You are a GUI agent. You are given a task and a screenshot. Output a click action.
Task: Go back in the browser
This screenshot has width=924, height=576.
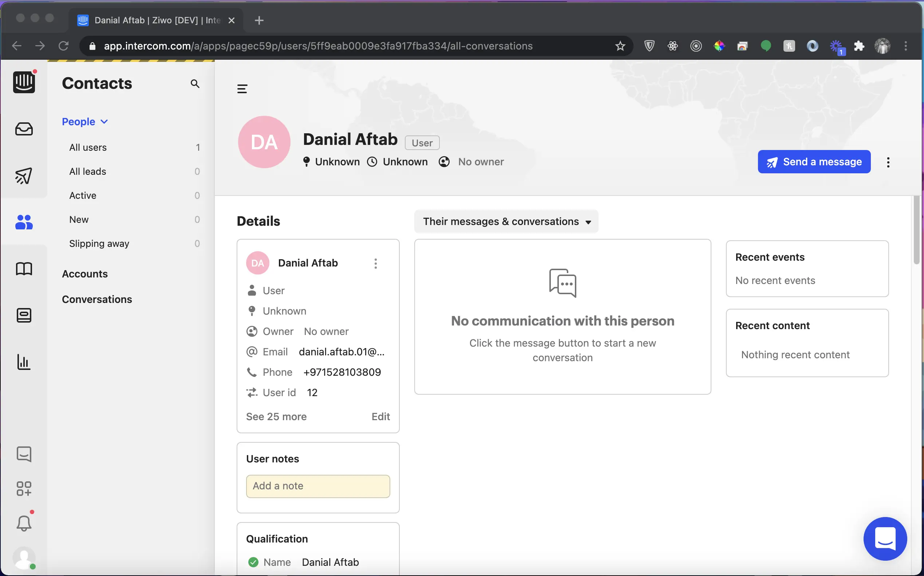[x=17, y=46]
